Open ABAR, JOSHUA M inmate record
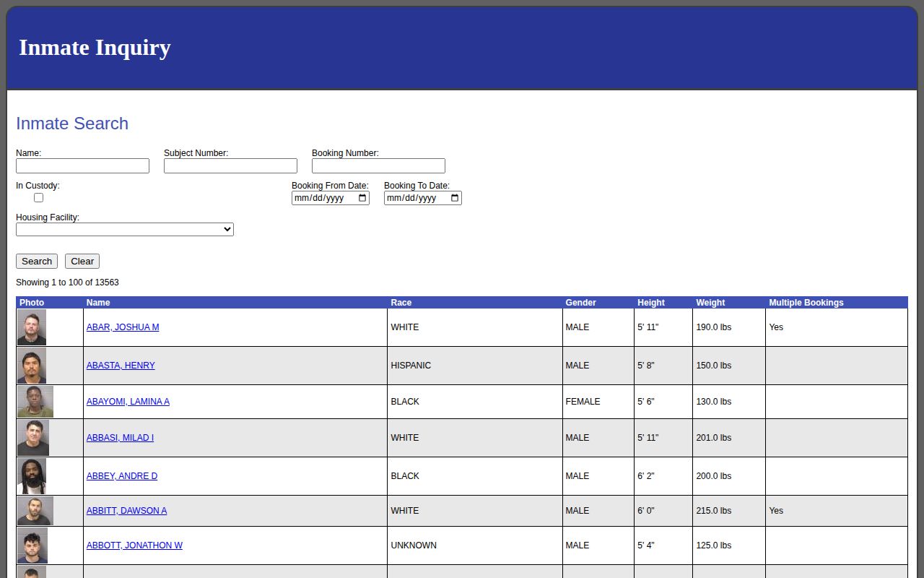Viewport: 924px width, 578px height. point(123,327)
